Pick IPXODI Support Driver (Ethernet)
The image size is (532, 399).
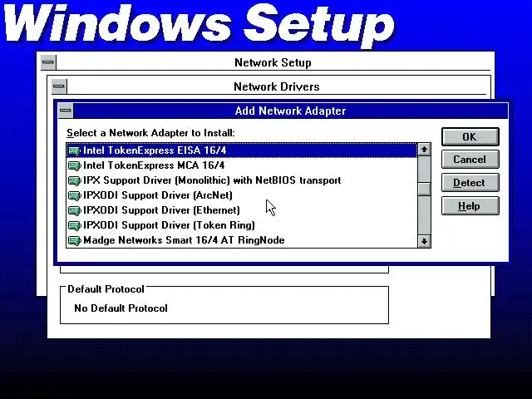(x=242, y=210)
